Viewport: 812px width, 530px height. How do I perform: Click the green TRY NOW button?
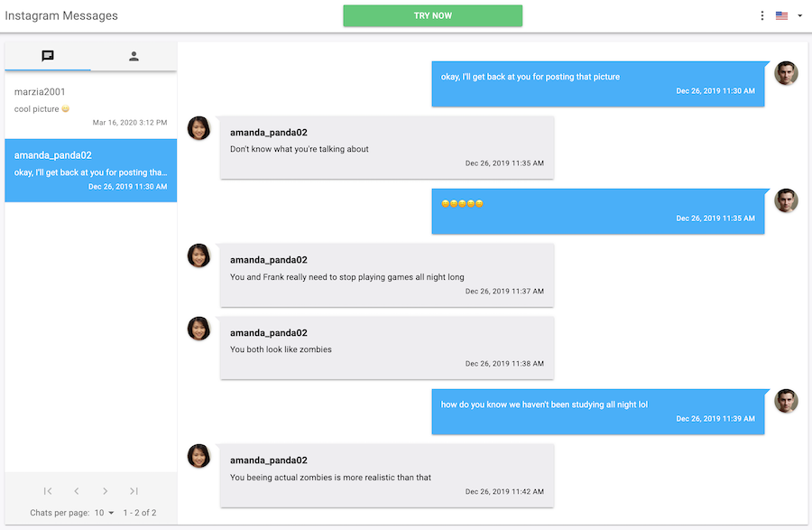tap(432, 15)
